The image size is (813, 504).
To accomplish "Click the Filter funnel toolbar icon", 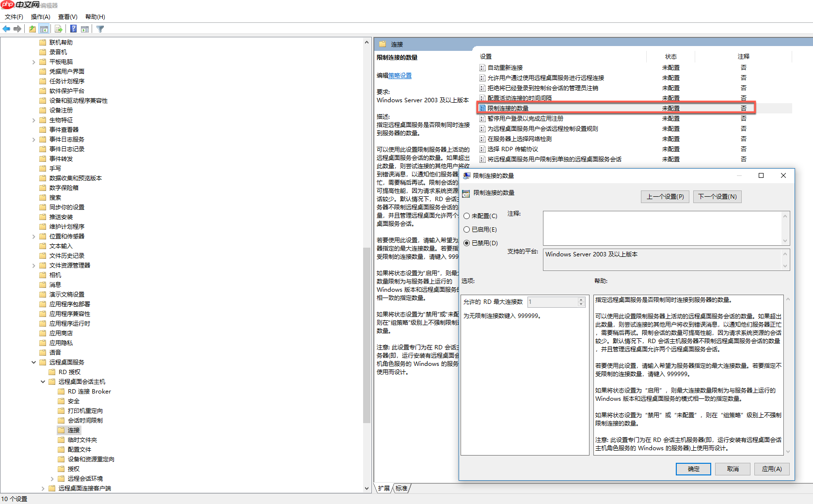I will [100, 29].
